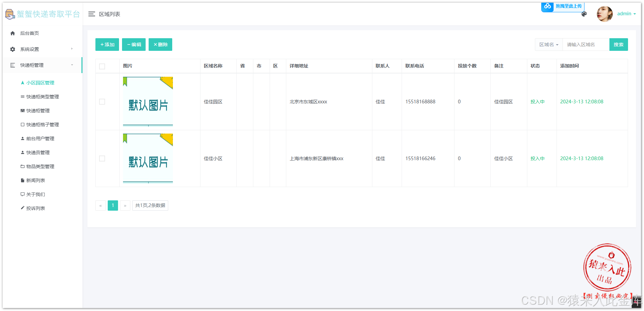This screenshot has height=311, width=644.
Task: Open 快递柜格子管理 menu item
Action: click(x=43, y=125)
